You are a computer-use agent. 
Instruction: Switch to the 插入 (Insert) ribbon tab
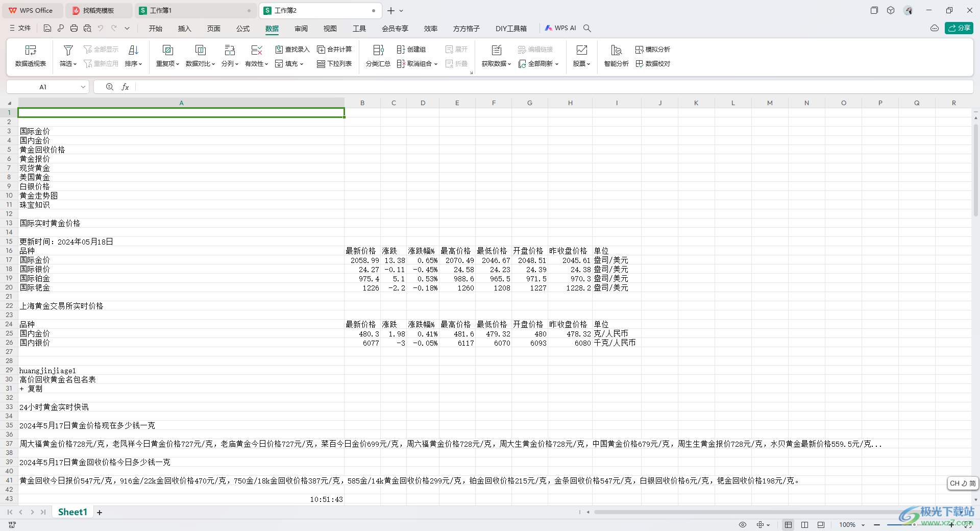click(x=185, y=29)
